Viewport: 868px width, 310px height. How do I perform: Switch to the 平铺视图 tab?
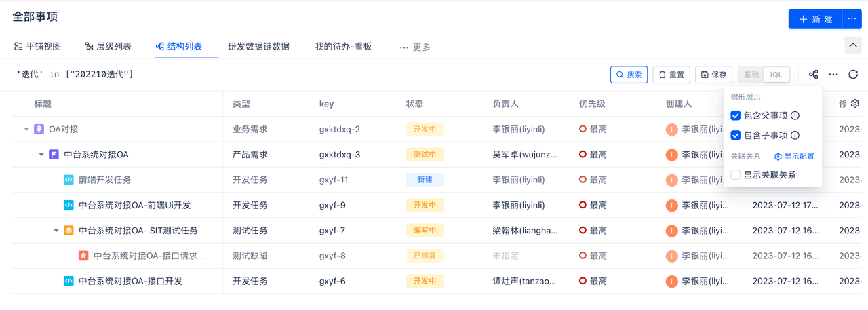click(x=38, y=47)
